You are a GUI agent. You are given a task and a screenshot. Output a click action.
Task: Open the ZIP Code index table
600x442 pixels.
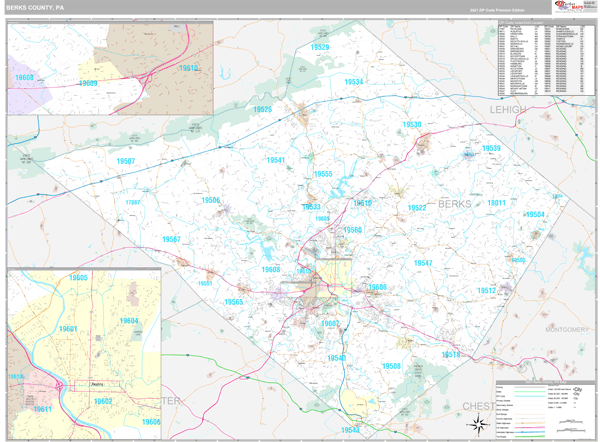[x=545, y=59]
